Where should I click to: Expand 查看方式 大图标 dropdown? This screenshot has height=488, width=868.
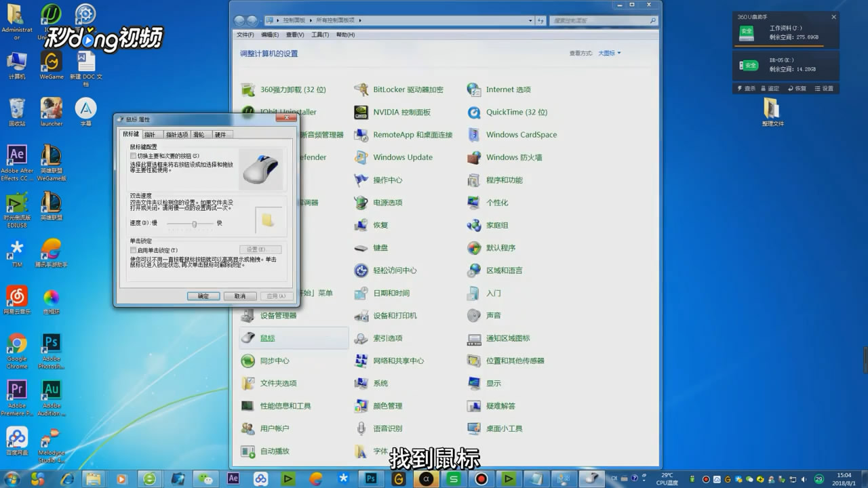609,53
